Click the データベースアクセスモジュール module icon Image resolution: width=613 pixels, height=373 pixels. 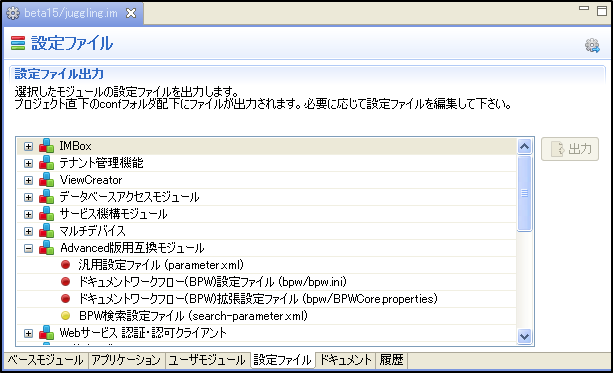47,197
